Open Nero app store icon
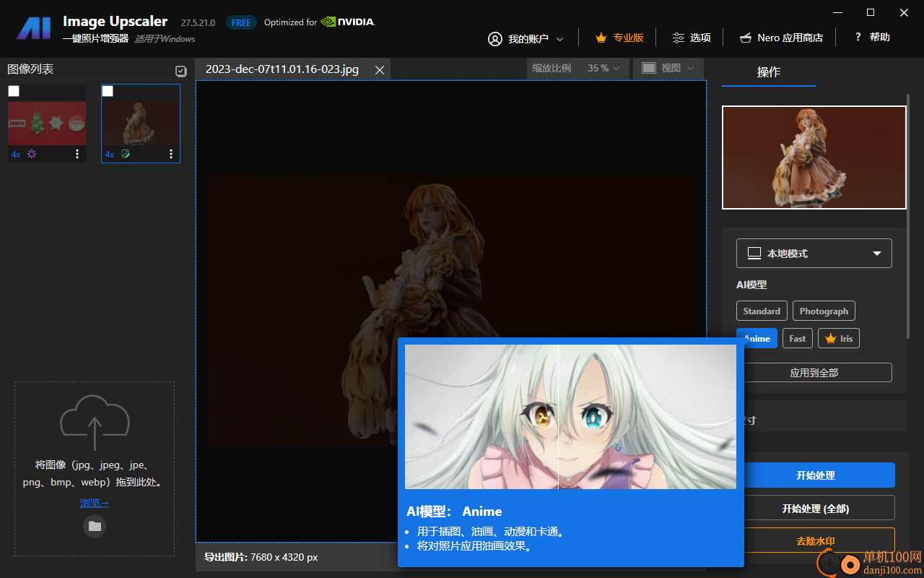This screenshot has width=924, height=578. 746,38
